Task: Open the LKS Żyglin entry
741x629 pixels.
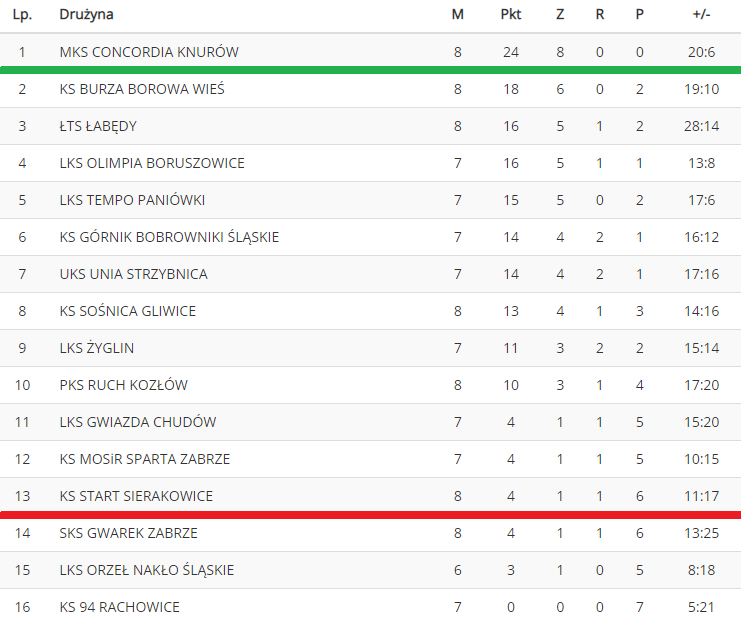Action: pos(97,348)
